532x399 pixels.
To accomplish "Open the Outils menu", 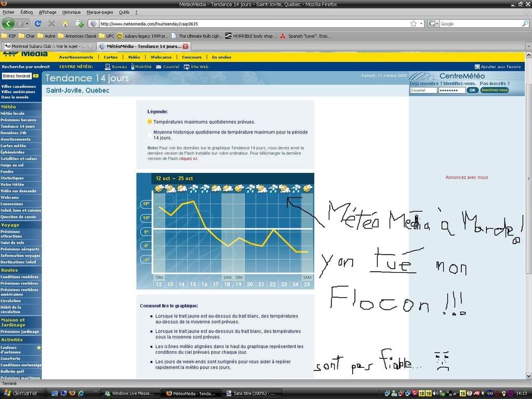I will pyautogui.click(x=124, y=12).
